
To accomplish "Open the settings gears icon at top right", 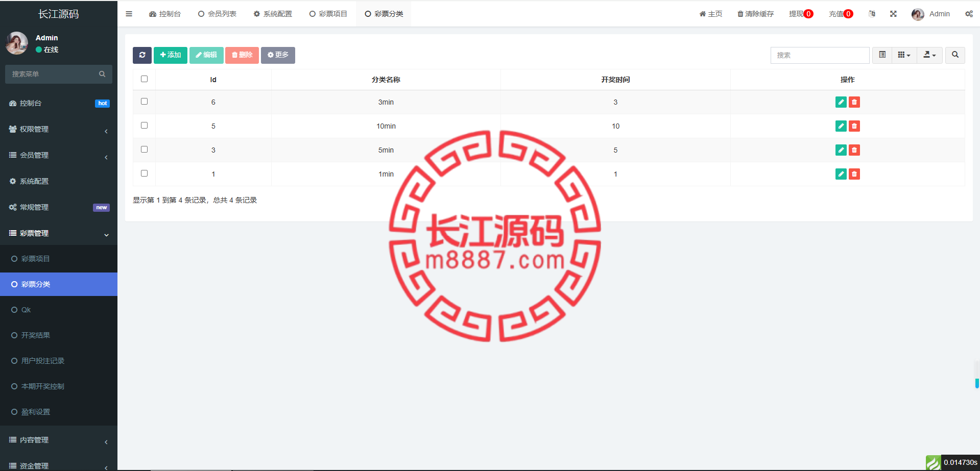I will (x=969, y=14).
